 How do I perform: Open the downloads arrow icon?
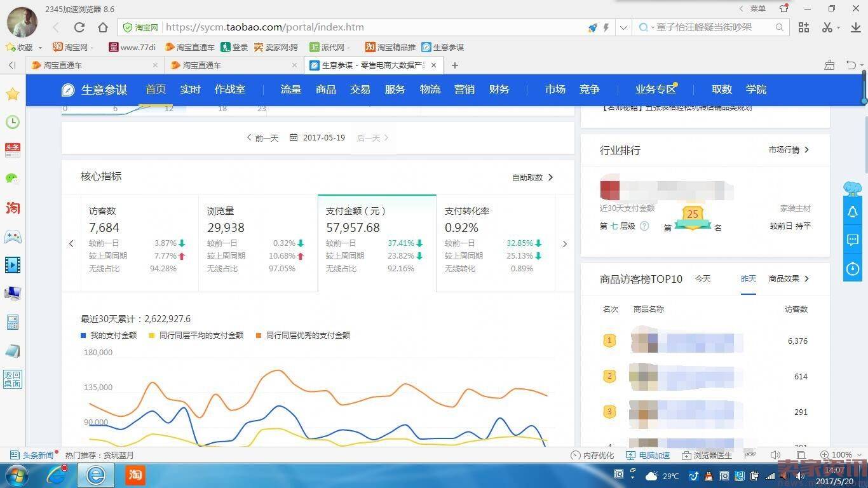point(855,27)
